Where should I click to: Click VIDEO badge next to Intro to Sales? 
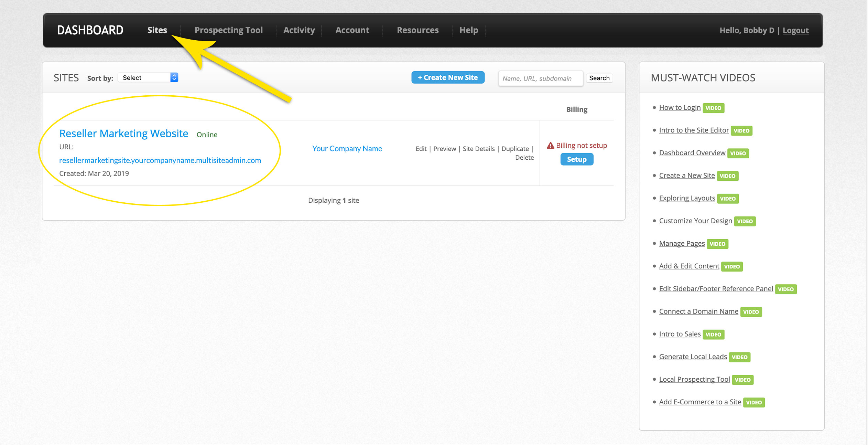point(714,335)
